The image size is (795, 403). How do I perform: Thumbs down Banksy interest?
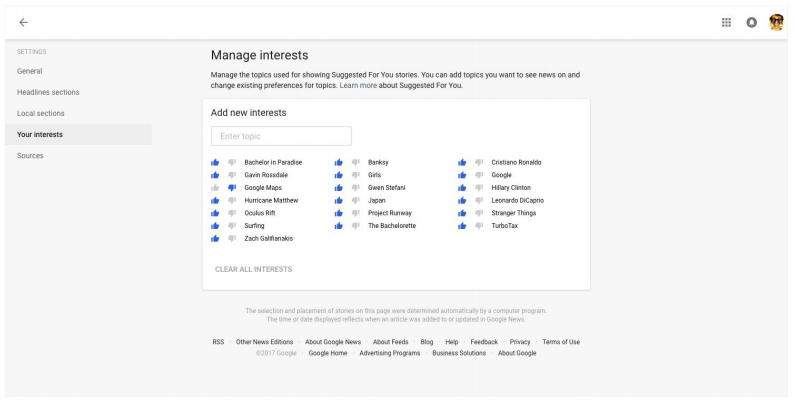[355, 162]
